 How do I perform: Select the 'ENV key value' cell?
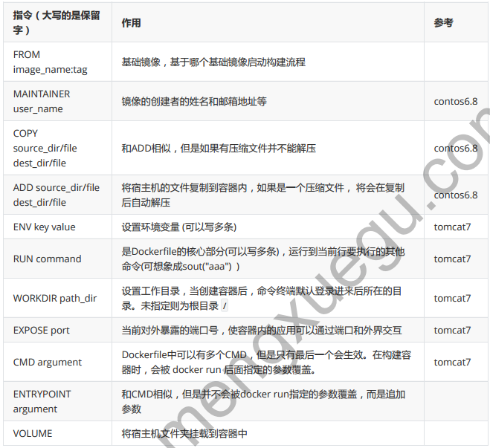pos(57,227)
